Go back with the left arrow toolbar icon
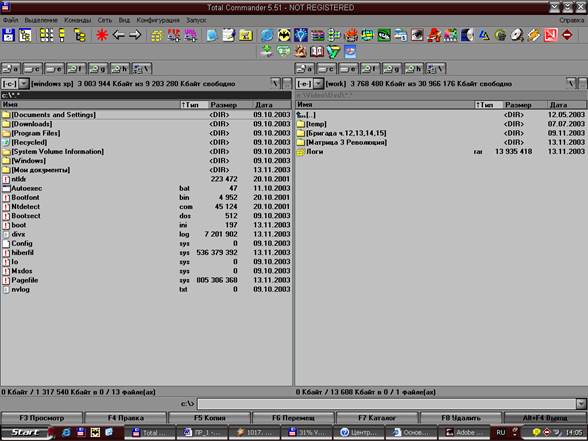The width and height of the screenshot is (588, 441). click(118, 35)
